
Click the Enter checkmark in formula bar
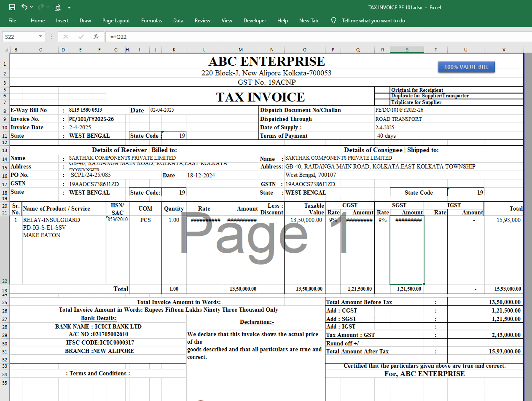[81, 37]
